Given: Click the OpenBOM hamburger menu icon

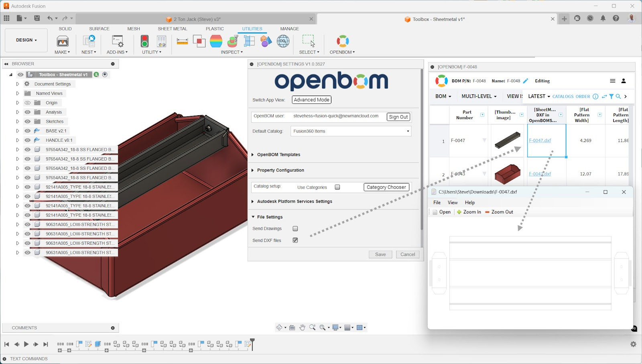Looking at the screenshot, I should click(x=613, y=81).
